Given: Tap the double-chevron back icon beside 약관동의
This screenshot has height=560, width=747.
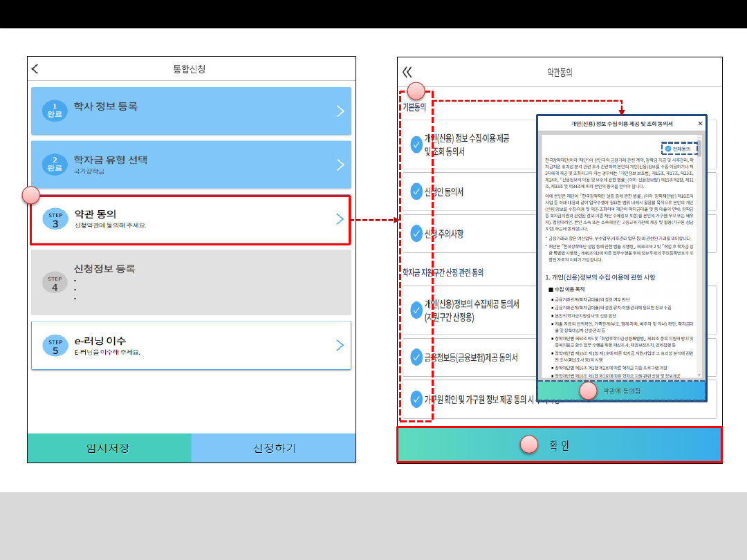Looking at the screenshot, I should [407, 72].
